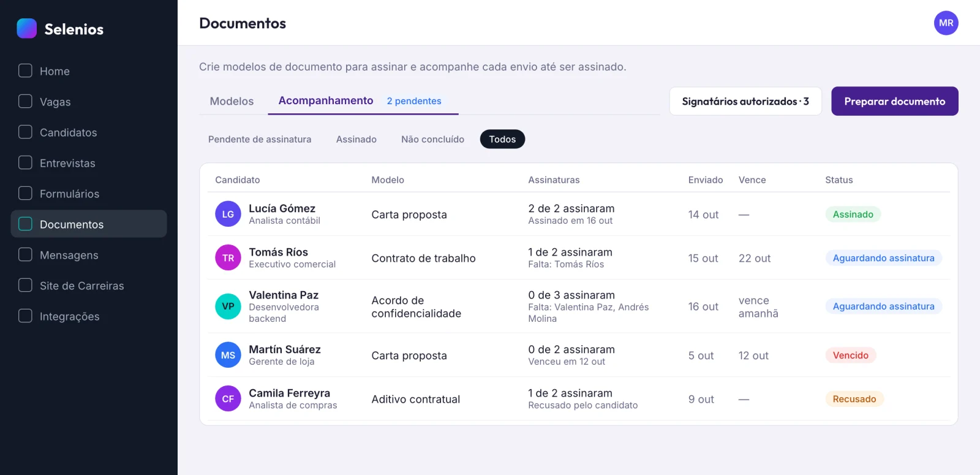Filter by Assinado documents
The width and height of the screenshot is (980, 475).
click(x=356, y=139)
